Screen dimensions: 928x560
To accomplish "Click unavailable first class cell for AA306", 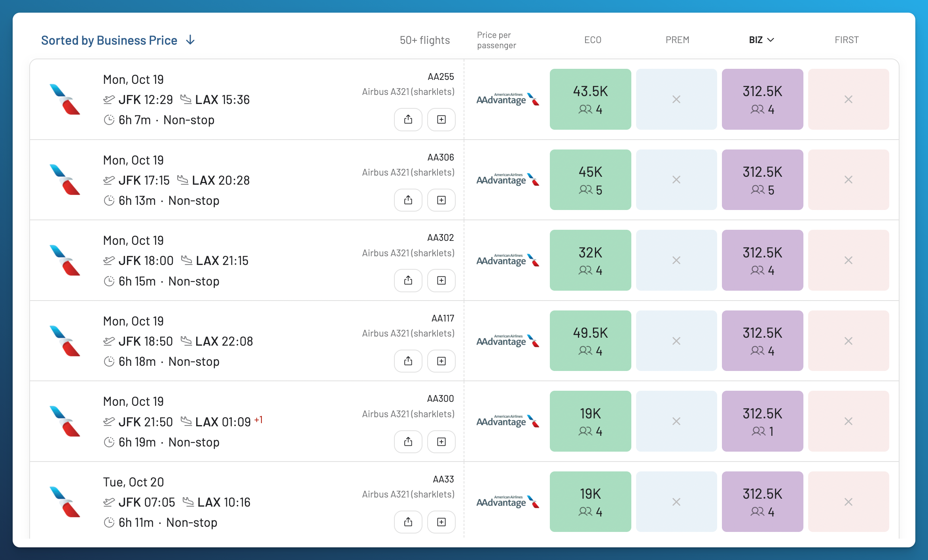I will (x=848, y=180).
